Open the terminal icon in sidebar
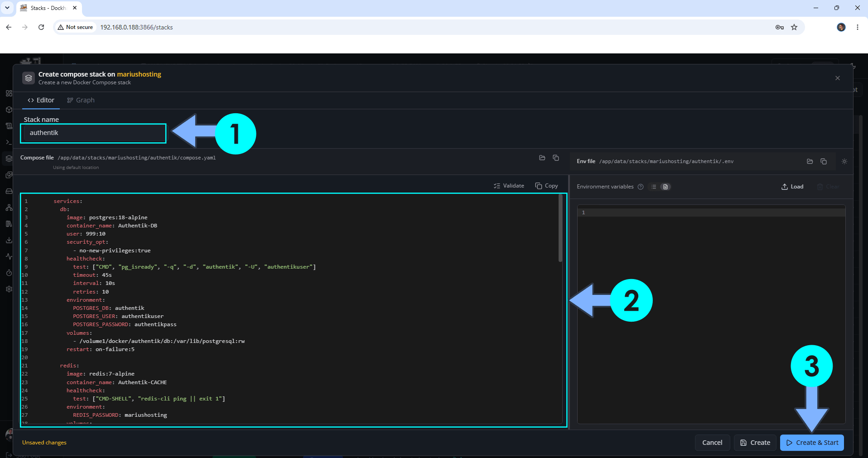This screenshot has height=458, width=868. [9, 142]
